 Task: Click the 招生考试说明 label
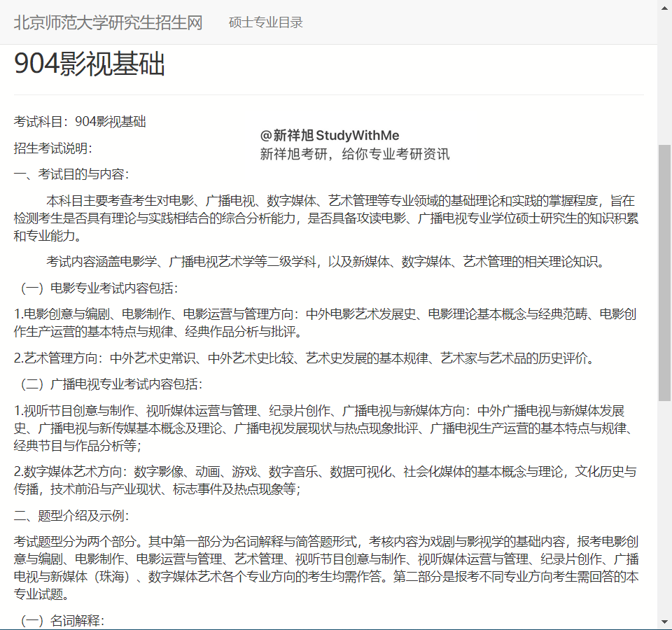click(x=52, y=148)
